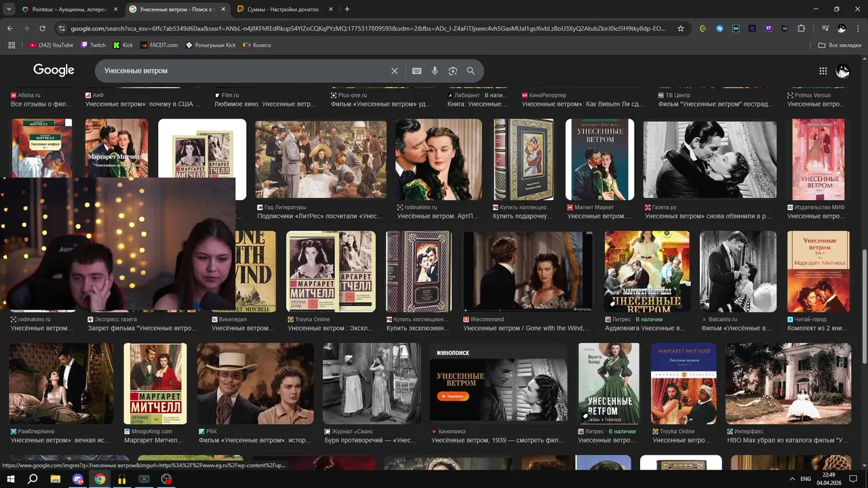Viewport: 868px width, 488px height.
Task: Clear the search box with the X icon
Action: coord(395,70)
